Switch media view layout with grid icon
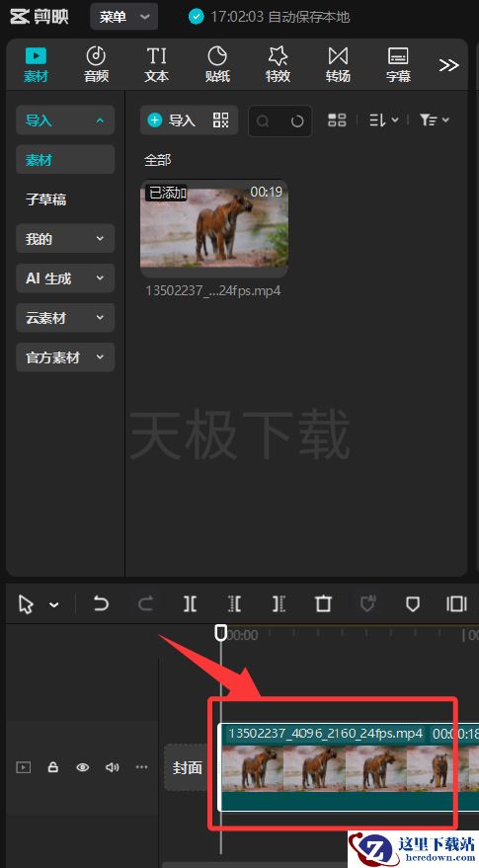This screenshot has height=868, width=479. pyautogui.click(x=337, y=120)
